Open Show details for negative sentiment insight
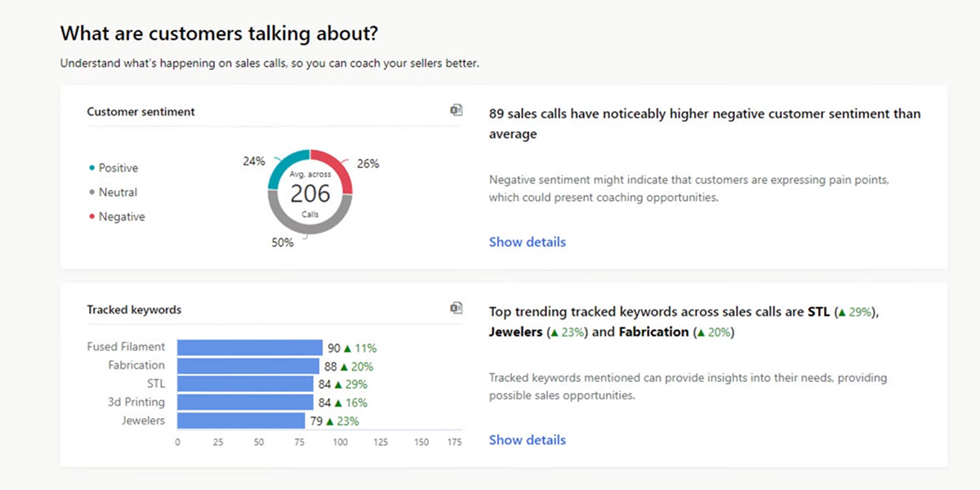 pyautogui.click(x=527, y=242)
